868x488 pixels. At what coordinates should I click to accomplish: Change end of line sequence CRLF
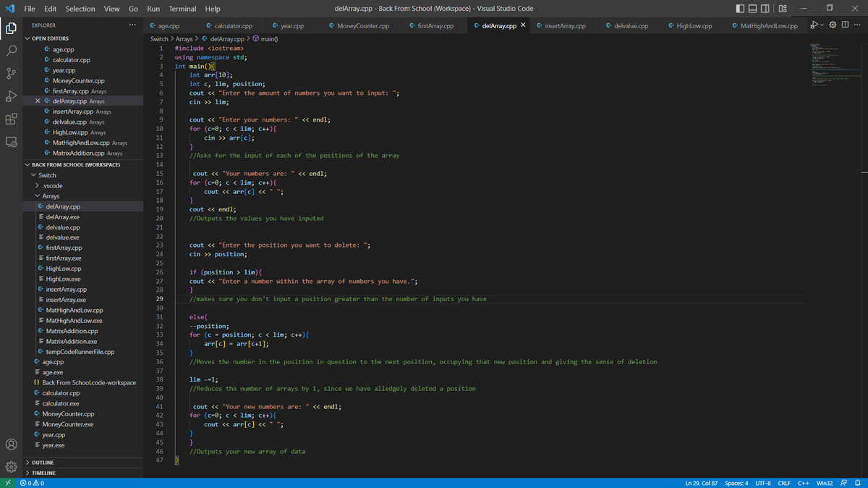click(785, 483)
